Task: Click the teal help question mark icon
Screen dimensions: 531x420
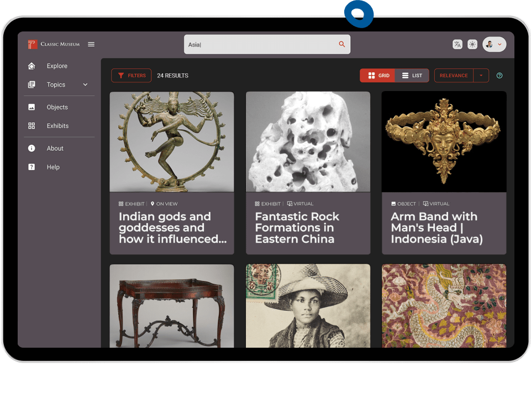Action: click(500, 76)
